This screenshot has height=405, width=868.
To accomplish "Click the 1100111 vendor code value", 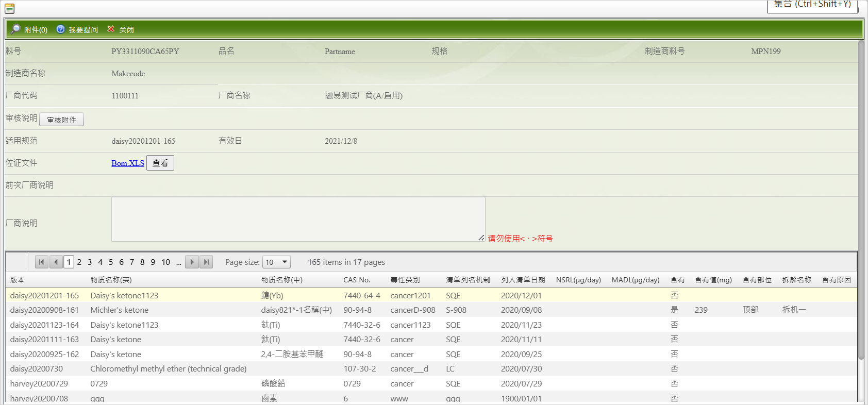I will point(125,96).
